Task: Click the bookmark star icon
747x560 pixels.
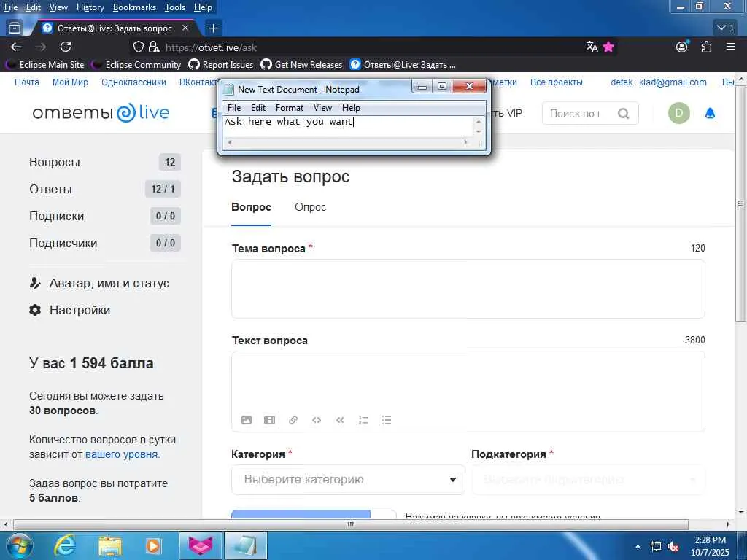Action: coord(608,47)
